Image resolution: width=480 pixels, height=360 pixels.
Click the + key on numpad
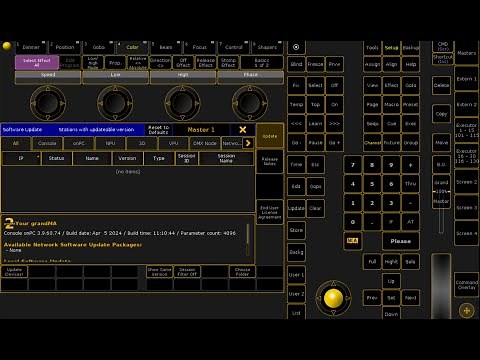[x=410, y=165]
